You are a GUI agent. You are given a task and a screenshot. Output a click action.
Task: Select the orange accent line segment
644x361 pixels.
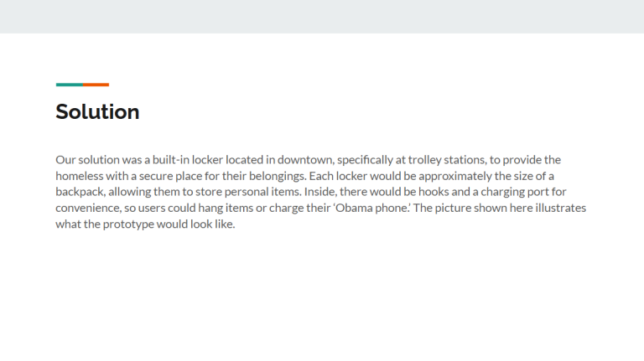click(96, 85)
